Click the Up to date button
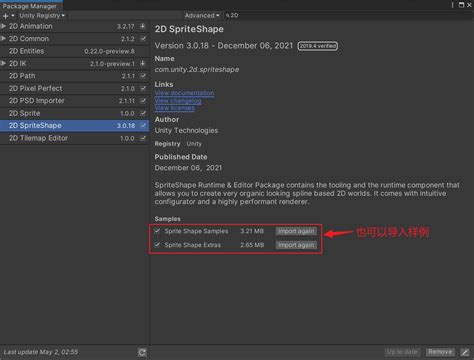Viewport: 474px width, 360px height. pyautogui.click(x=402, y=352)
